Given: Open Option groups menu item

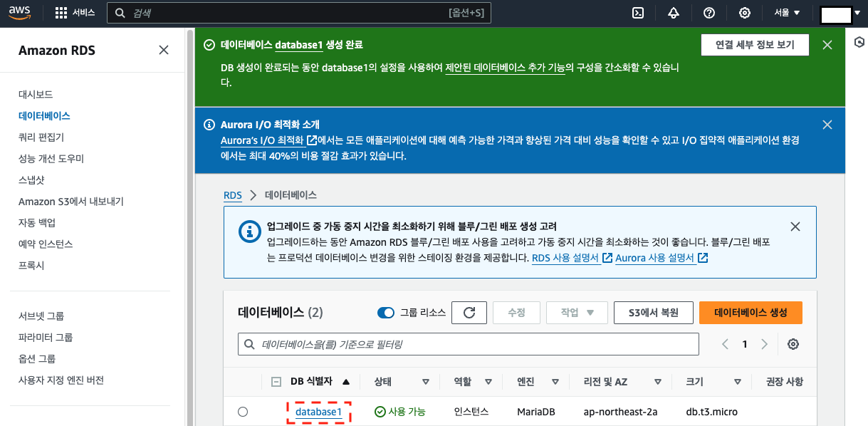Looking at the screenshot, I should 37,358.
